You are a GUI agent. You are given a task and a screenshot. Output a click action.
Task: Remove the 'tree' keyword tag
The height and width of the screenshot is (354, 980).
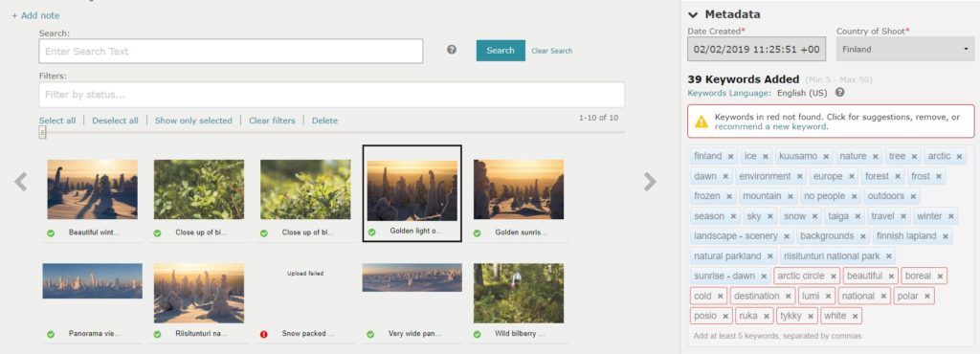[914, 157]
